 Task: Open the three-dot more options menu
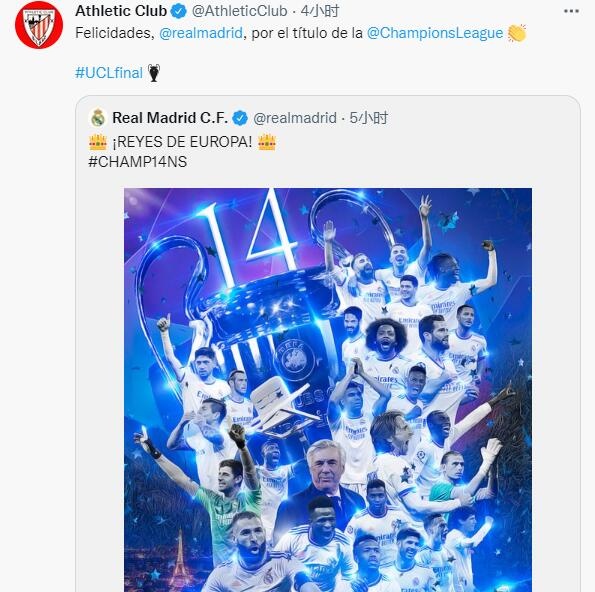point(571,11)
